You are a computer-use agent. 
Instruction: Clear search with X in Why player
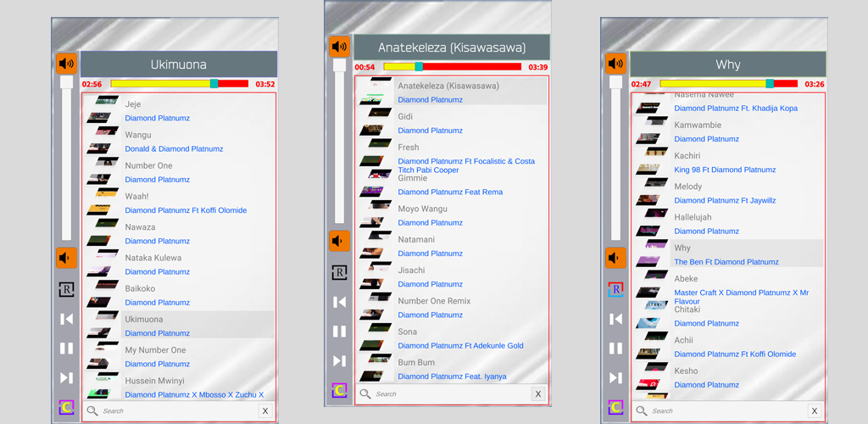[x=815, y=410]
